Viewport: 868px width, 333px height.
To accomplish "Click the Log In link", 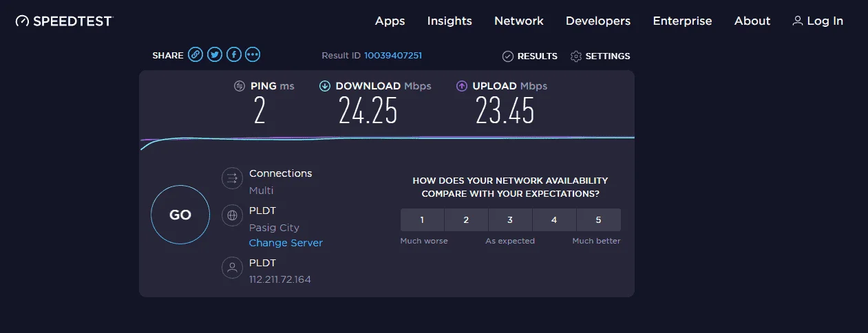I will [x=818, y=21].
